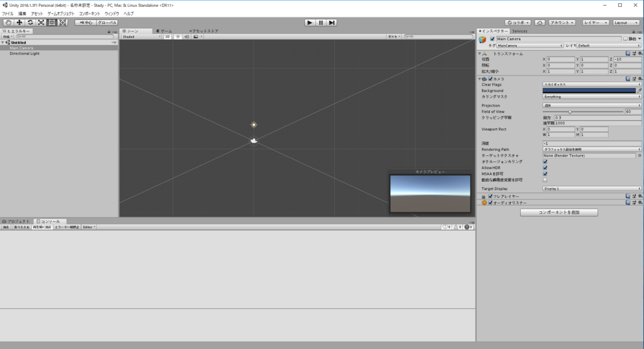Disable the Camera component checkbox
The width and height of the screenshot is (644, 349).
point(491,79)
